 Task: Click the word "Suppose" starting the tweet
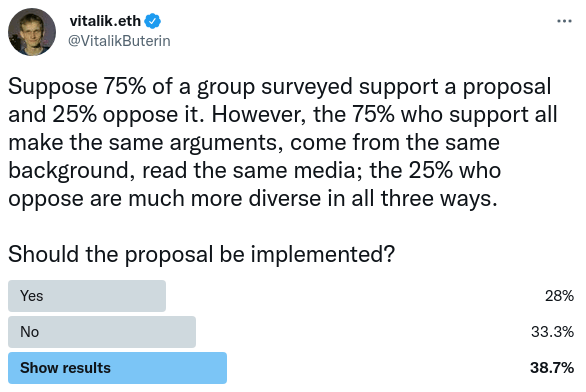click(x=53, y=87)
